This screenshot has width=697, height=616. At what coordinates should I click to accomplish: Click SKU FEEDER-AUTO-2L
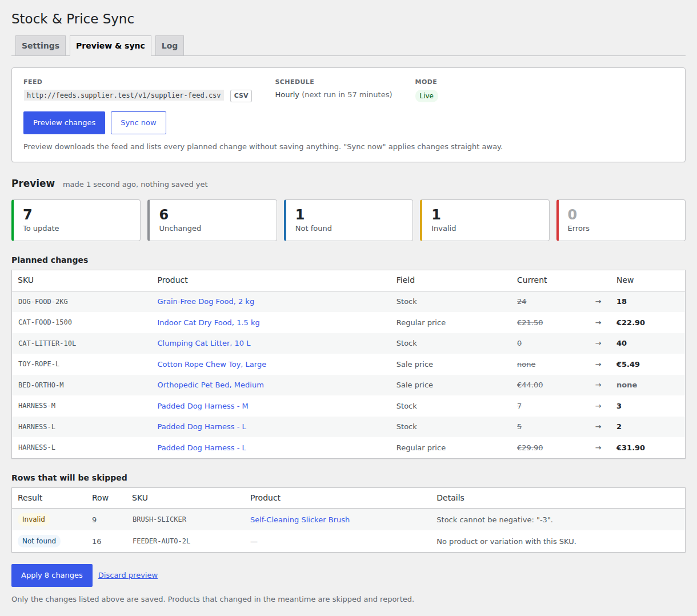(x=161, y=541)
